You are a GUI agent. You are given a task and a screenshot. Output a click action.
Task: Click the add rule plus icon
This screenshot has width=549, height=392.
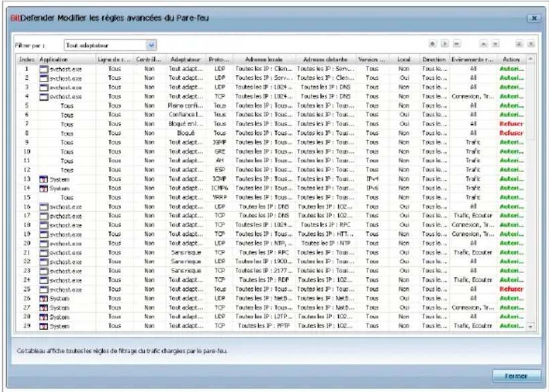click(433, 44)
